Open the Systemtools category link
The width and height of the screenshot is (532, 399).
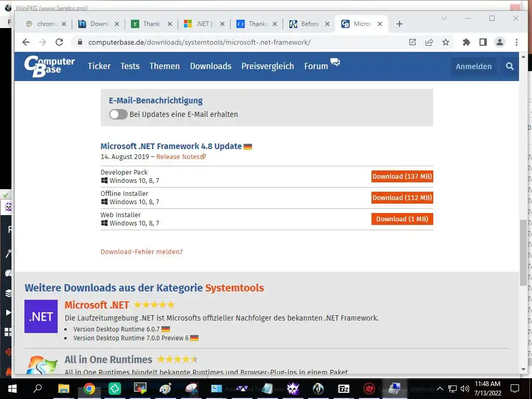(234, 288)
